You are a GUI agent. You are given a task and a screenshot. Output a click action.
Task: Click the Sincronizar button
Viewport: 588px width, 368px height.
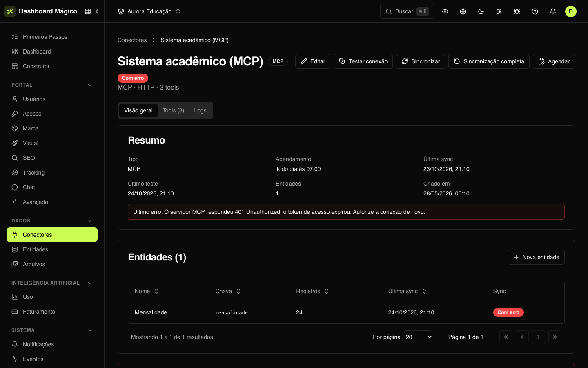click(x=421, y=61)
